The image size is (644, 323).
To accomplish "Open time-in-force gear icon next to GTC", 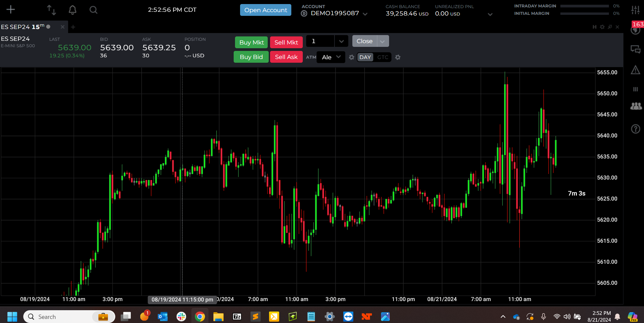I will point(398,57).
